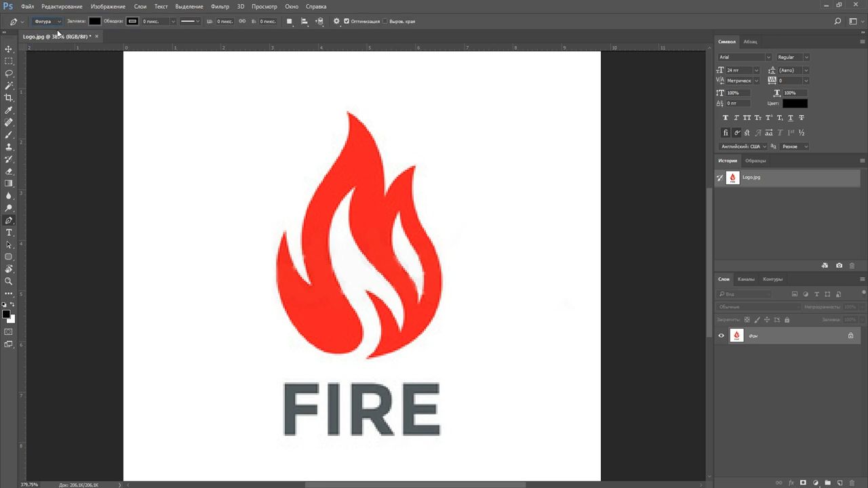This screenshot has width=868, height=488.
Task: Click the Logo.jpg history state thumbnail
Action: (x=732, y=178)
